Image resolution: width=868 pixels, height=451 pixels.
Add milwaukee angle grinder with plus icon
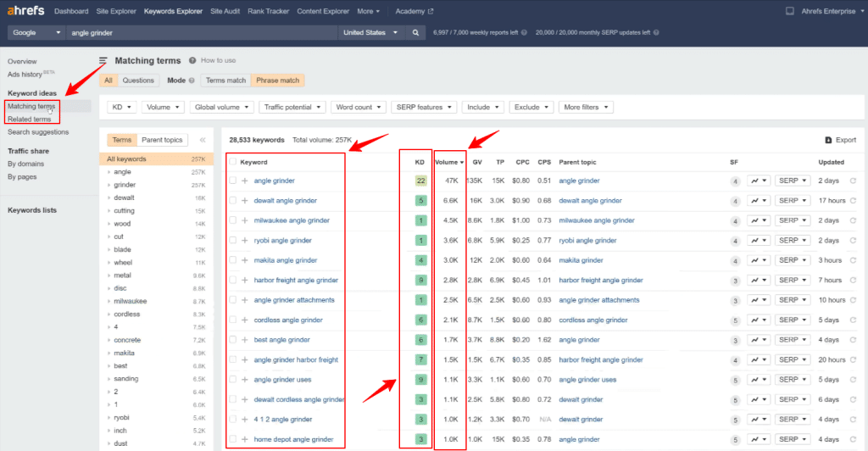(x=245, y=220)
